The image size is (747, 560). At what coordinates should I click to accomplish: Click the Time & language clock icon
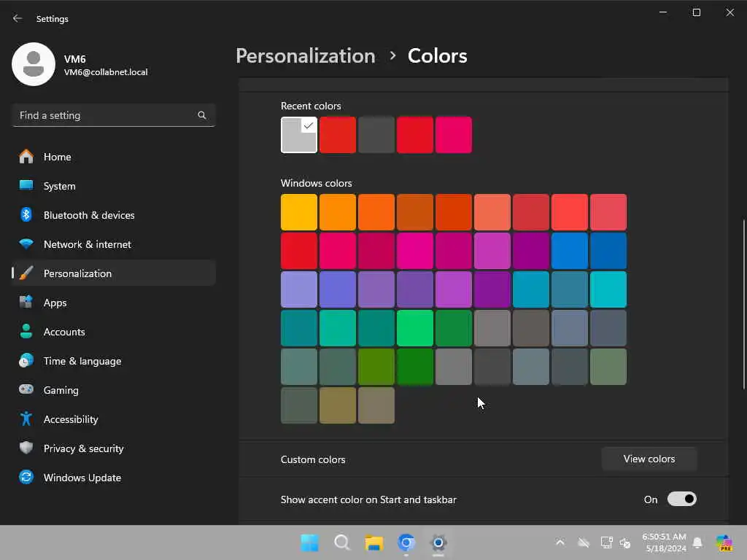(x=26, y=360)
